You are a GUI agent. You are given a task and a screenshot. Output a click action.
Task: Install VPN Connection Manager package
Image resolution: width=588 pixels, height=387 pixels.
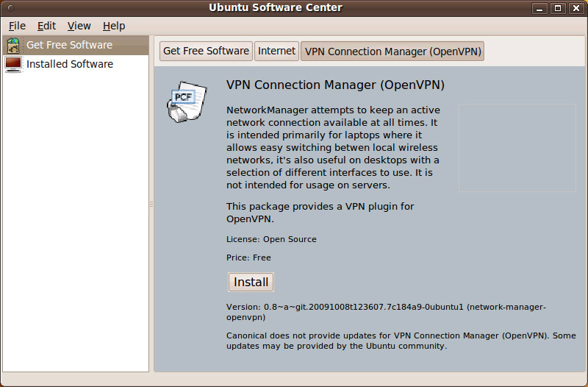[251, 282]
